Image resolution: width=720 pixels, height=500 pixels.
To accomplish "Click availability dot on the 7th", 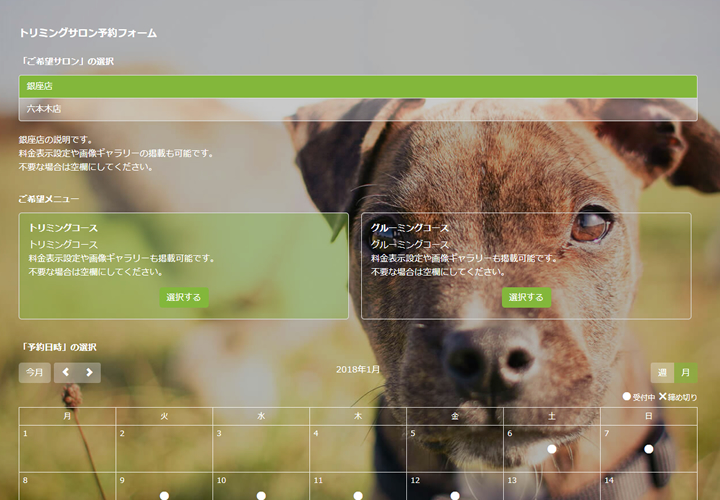I will 648,449.
